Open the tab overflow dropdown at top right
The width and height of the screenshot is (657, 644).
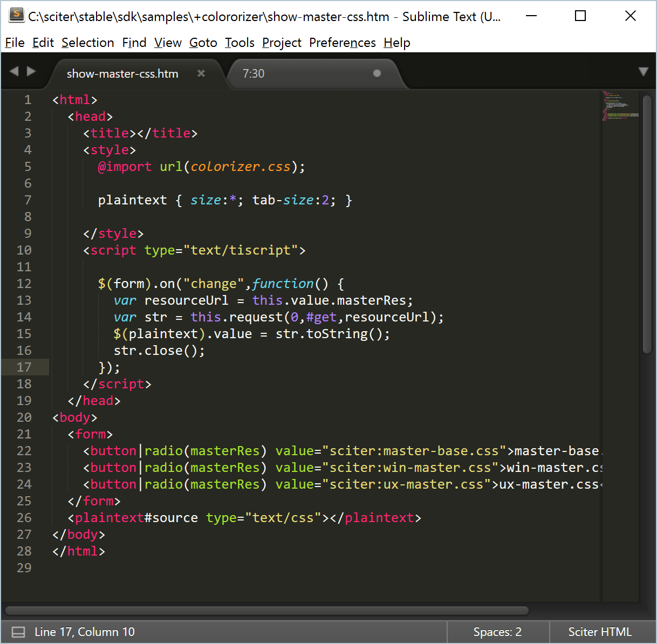(x=643, y=71)
